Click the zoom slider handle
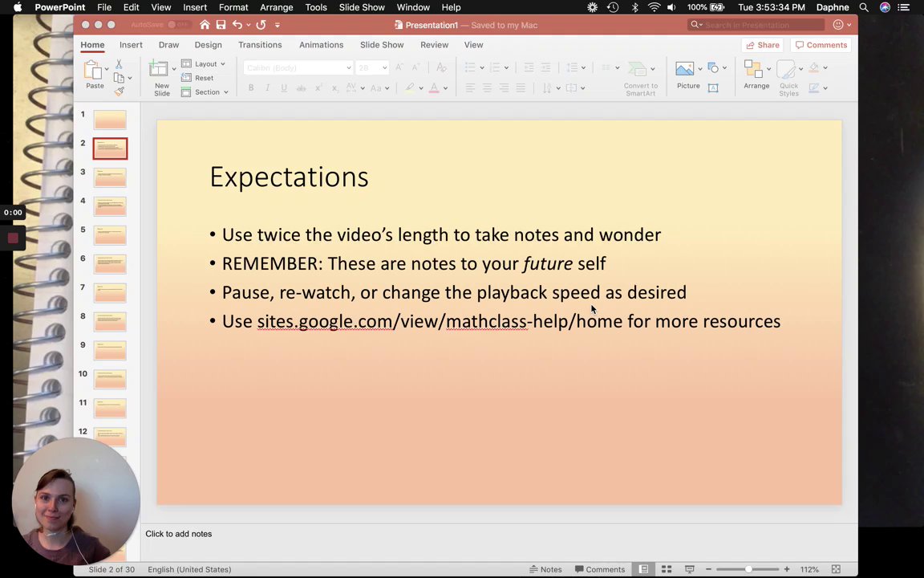 748,569
